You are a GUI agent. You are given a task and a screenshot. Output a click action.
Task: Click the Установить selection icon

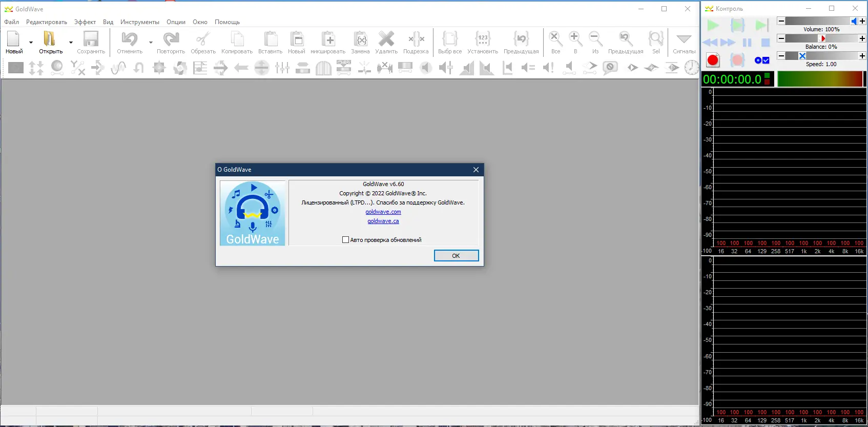(483, 39)
